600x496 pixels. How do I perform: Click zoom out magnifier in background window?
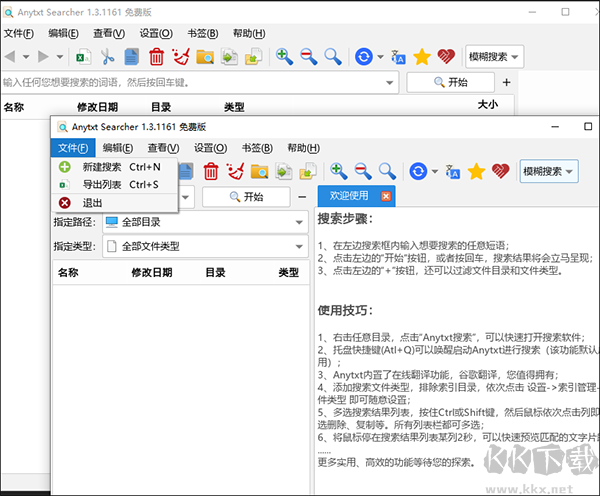308,57
